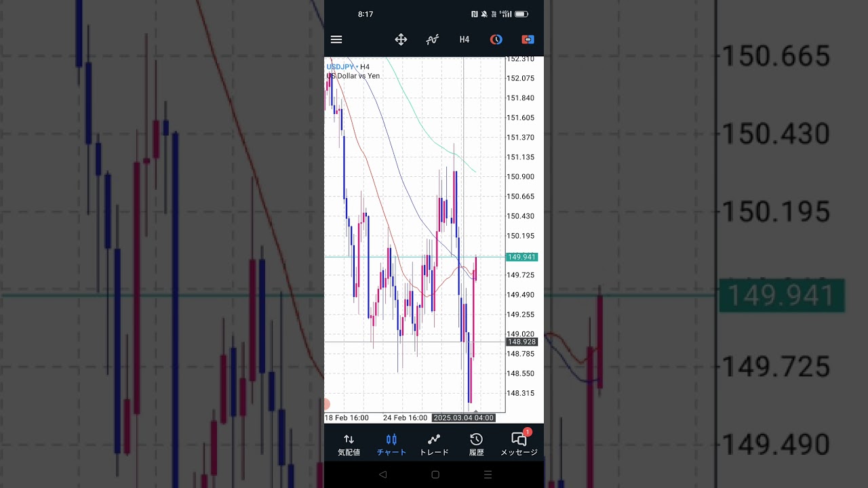The image size is (868, 488).
Task: Tap the 148.928 crosshair price label
Action: pos(521,342)
